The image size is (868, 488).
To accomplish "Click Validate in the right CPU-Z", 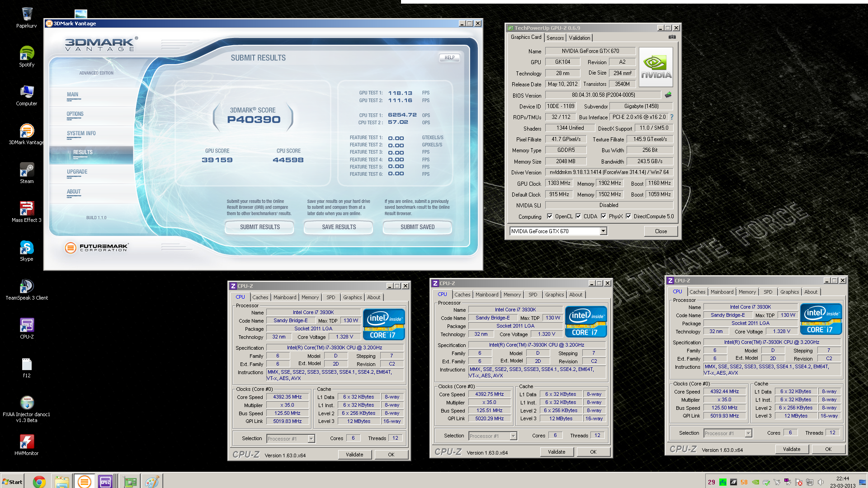I will tap(792, 449).
